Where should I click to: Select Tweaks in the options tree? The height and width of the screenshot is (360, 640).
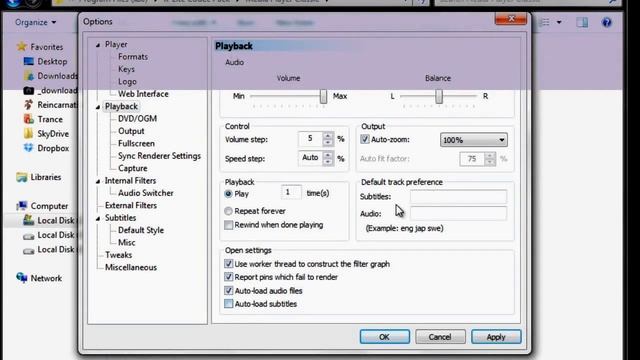118,255
